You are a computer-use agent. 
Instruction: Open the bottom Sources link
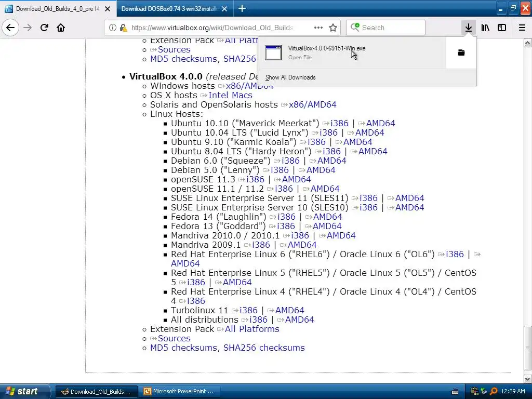pos(174,338)
